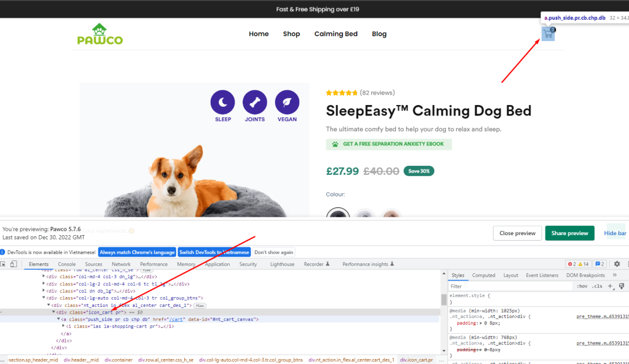Viewport: 629px width, 364px height.
Task: Click the blue issues counter badge
Action: click(x=600, y=264)
